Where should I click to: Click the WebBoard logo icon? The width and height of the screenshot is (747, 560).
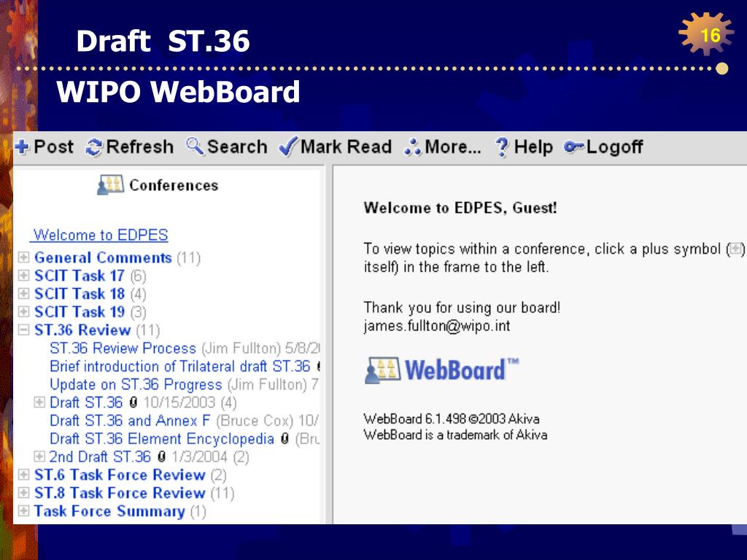point(382,370)
